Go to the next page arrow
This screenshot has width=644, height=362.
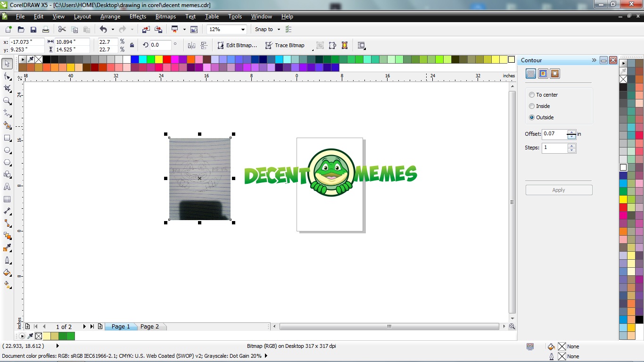[84, 326]
